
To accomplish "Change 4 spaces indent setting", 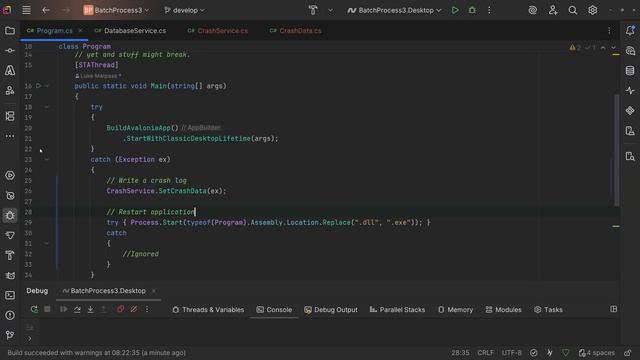I will pyautogui.click(x=597, y=353).
